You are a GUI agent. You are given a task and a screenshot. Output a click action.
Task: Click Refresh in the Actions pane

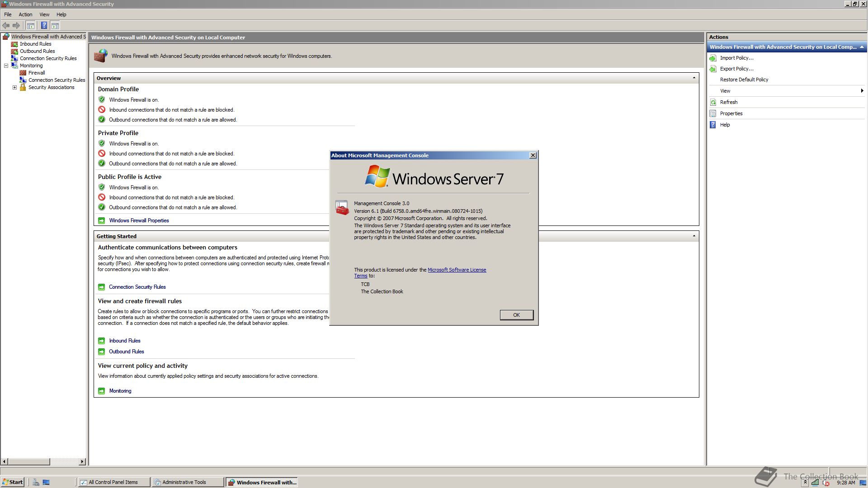coord(728,102)
